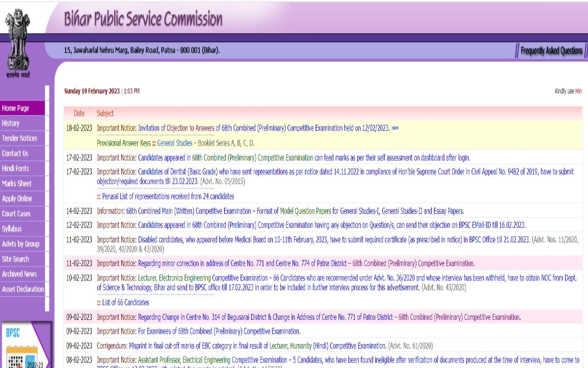Open Archived News in sidebar
Viewport: 588px width, 368px height.
coord(19,274)
